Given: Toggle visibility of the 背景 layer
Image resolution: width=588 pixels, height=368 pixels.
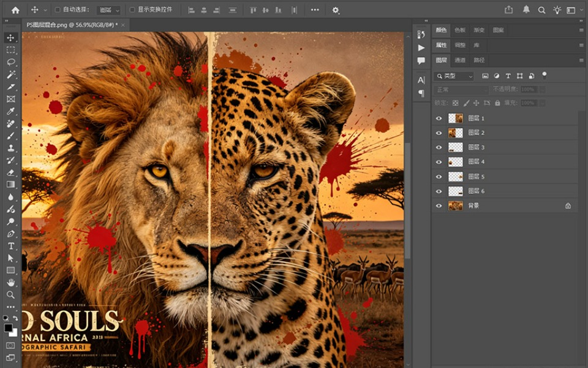Looking at the screenshot, I should click(439, 206).
